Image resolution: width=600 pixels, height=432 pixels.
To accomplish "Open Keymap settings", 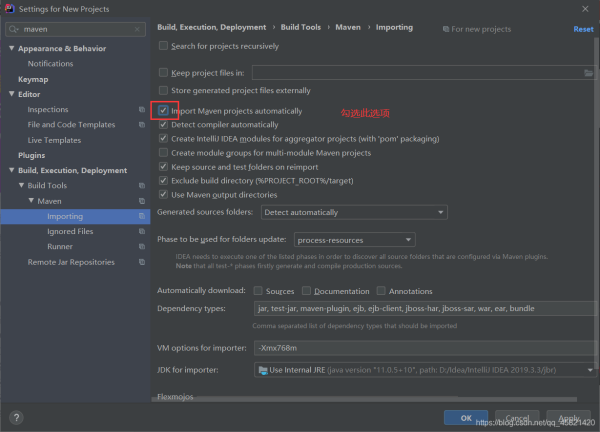I will pyautogui.click(x=33, y=79).
